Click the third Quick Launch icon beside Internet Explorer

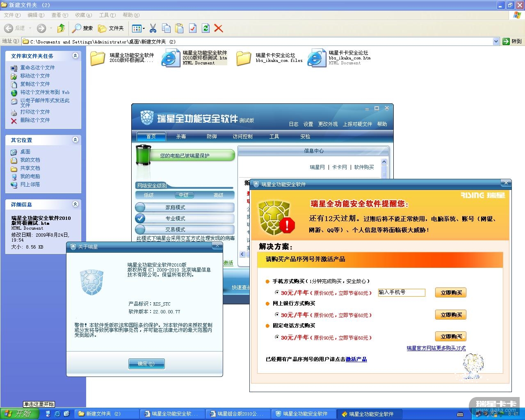point(67,414)
